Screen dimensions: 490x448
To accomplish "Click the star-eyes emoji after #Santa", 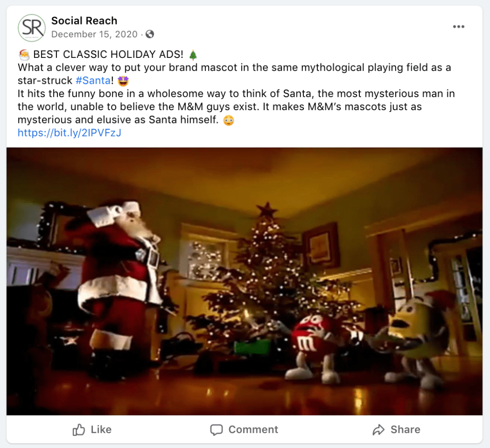I will coord(123,81).
